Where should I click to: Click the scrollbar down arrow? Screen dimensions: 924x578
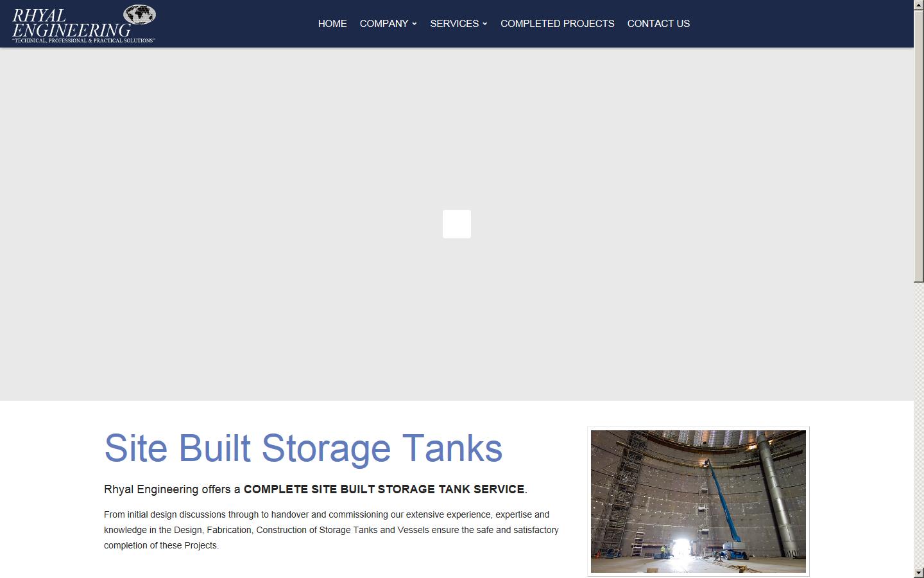click(x=918, y=572)
